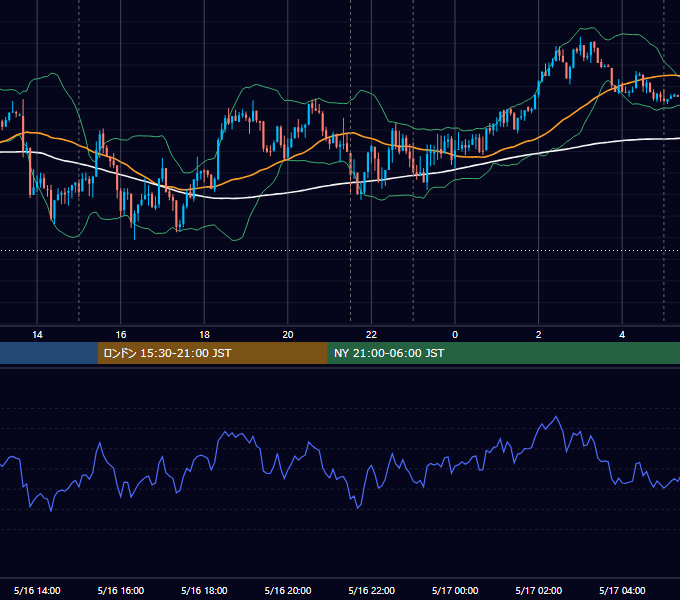This screenshot has width=680, height=600.
Task: Click the 5/16 18:00 date label
Action: [204, 590]
